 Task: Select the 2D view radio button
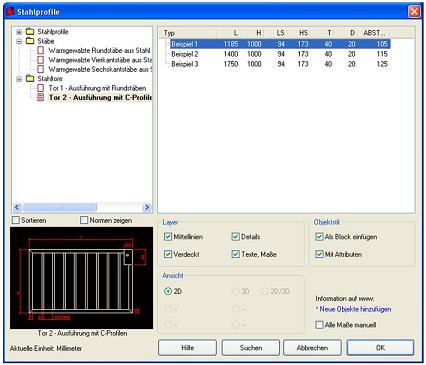click(x=168, y=291)
